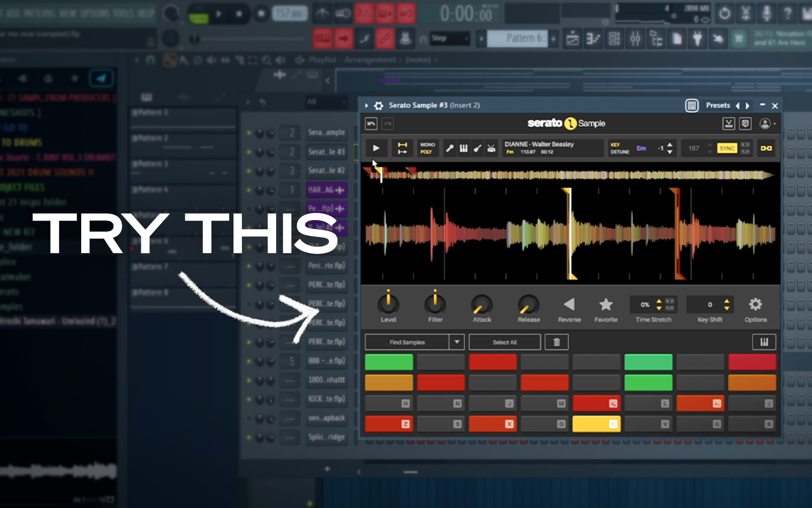Click the Filter knob
The image size is (812, 508).
click(x=435, y=304)
